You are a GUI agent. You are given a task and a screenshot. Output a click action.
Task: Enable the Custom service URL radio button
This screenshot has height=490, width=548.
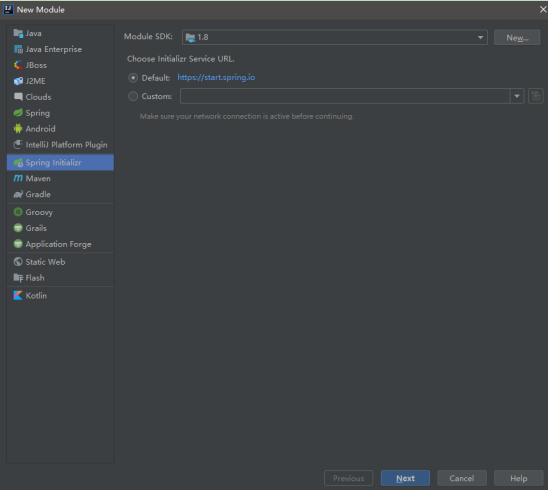click(133, 96)
